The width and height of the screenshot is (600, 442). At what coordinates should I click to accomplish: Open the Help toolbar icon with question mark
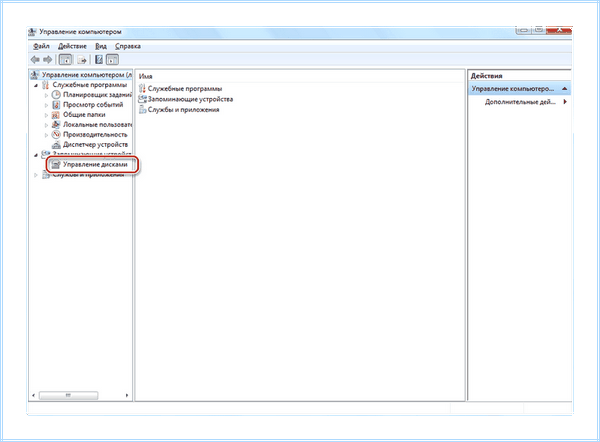(99, 60)
